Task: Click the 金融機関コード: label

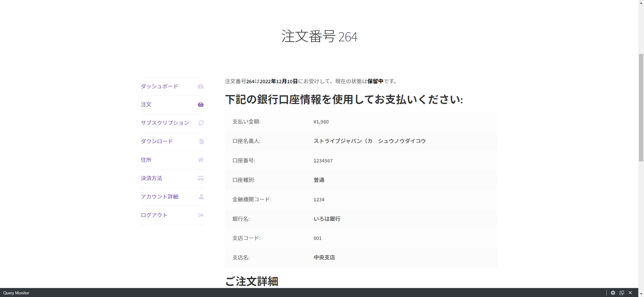Action: [x=252, y=199]
